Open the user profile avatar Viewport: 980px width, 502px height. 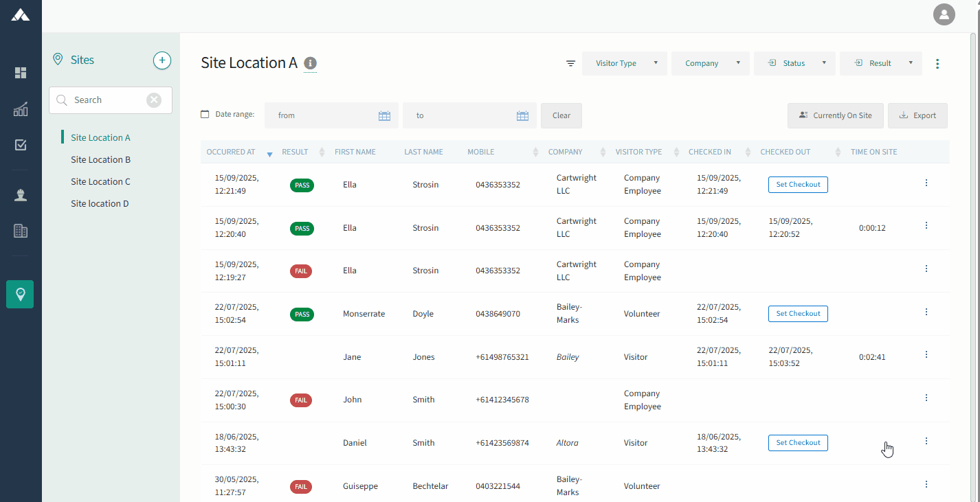tap(944, 14)
